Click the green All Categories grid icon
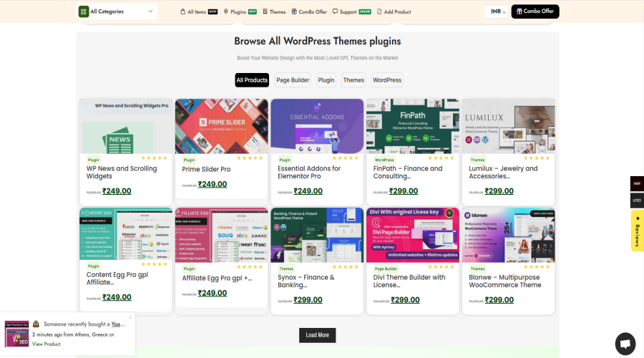This screenshot has height=358, width=644. tap(84, 11)
